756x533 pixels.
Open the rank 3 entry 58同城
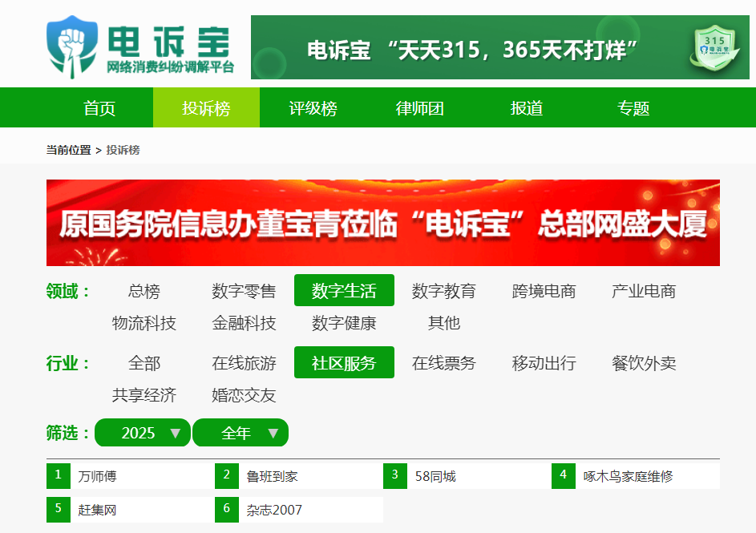pyautogui.click(x=467, y=476)
